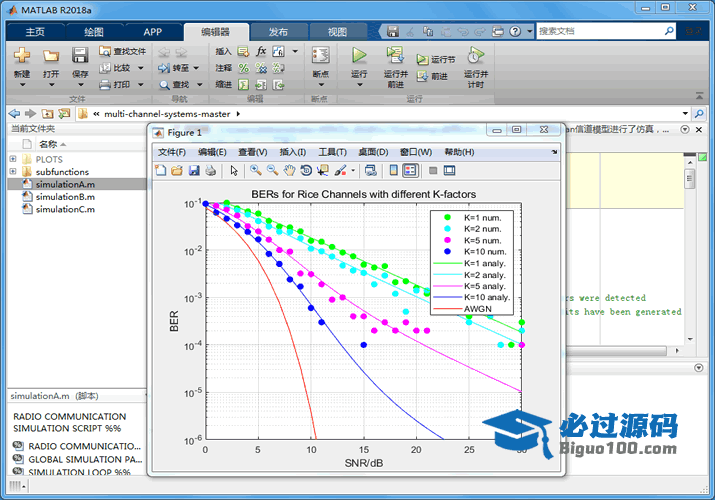715x500 pixels.
Task: Click the uncomment icon
Action: [x=261, y=68]
